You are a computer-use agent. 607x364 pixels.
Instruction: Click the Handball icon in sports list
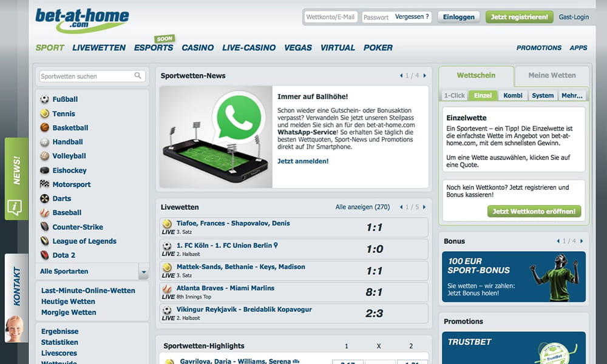pyautogui.click(x=44, y=142)
